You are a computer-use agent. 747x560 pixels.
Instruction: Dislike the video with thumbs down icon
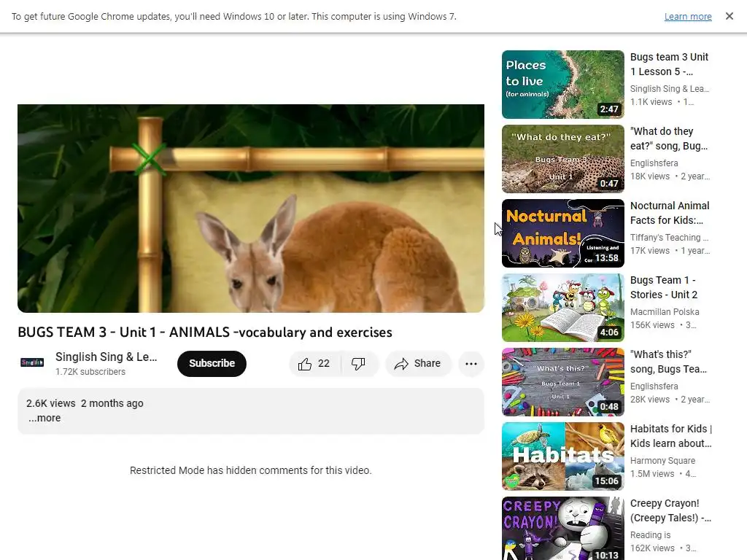point(359,364)
